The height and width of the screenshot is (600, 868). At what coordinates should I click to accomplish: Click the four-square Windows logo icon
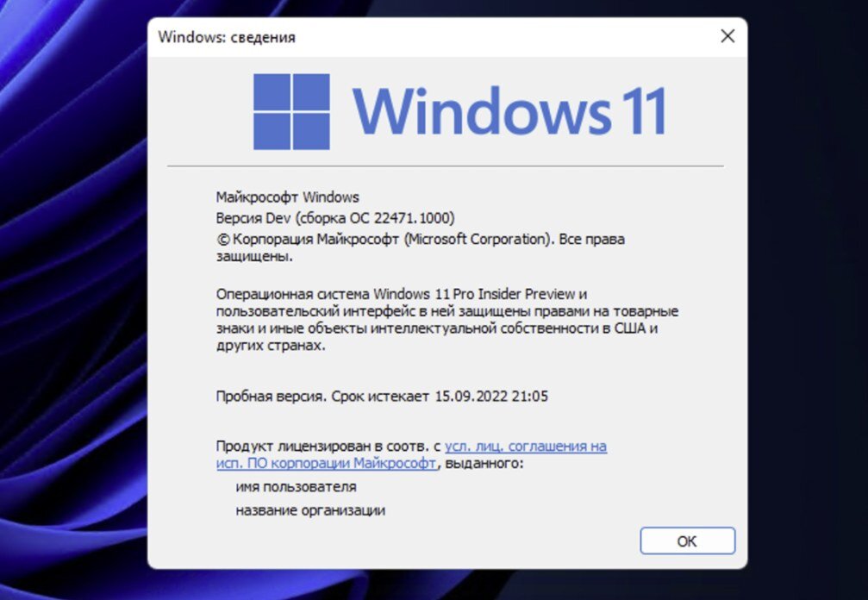point(291,111)
